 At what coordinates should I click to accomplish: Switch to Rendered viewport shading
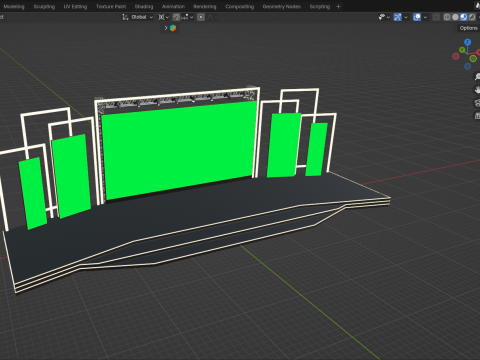coord(472,17)
